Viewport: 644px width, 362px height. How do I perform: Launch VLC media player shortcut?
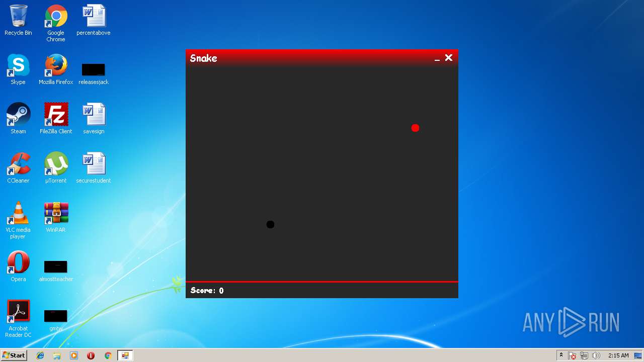point(18,221)
